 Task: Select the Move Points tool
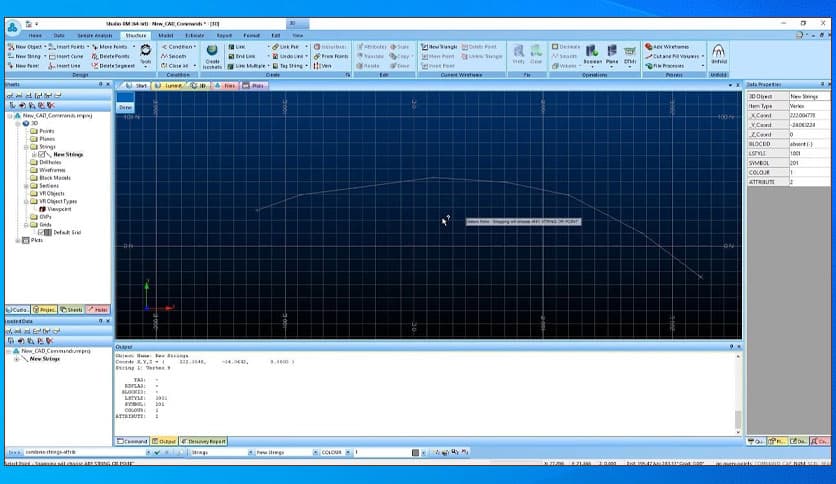(x=110, y=47)
